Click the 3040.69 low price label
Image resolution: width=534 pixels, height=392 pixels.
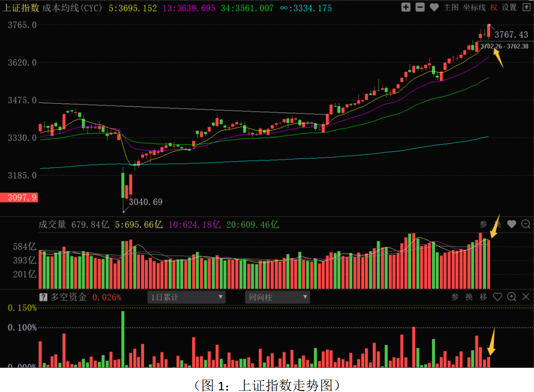(145, 202)
